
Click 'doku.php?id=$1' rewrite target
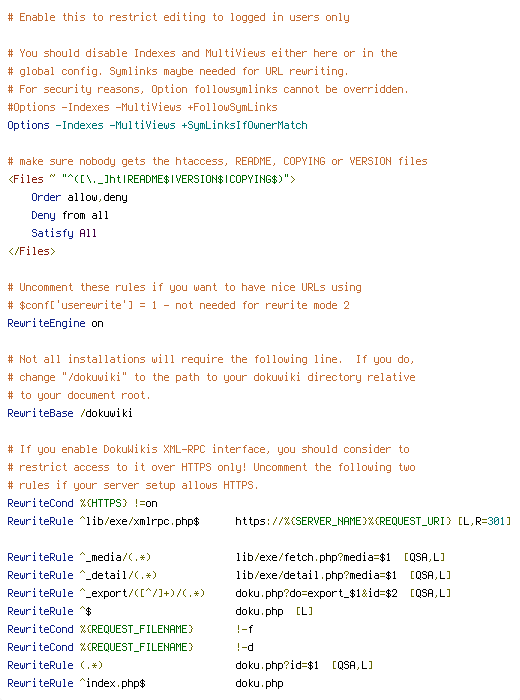277,665
